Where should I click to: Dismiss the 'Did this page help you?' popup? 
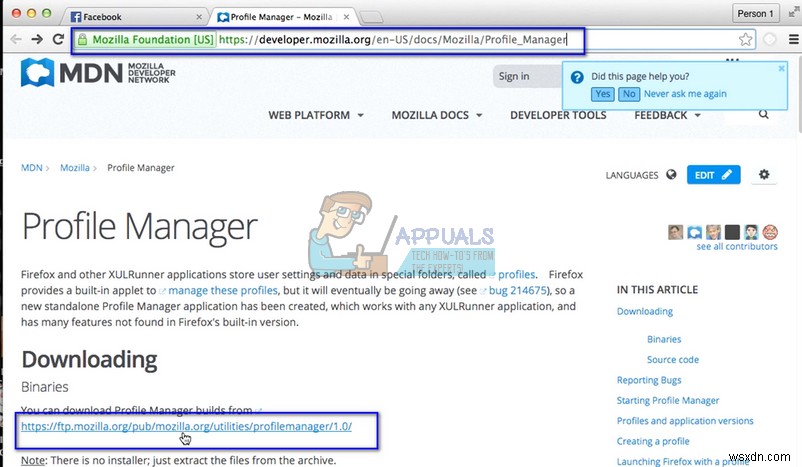coord(781,68)
